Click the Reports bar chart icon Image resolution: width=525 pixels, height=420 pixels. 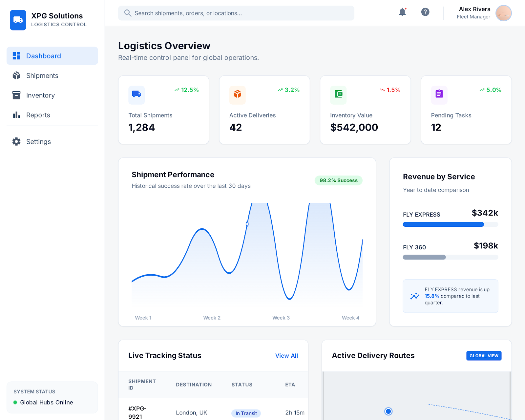click(16, 115)
